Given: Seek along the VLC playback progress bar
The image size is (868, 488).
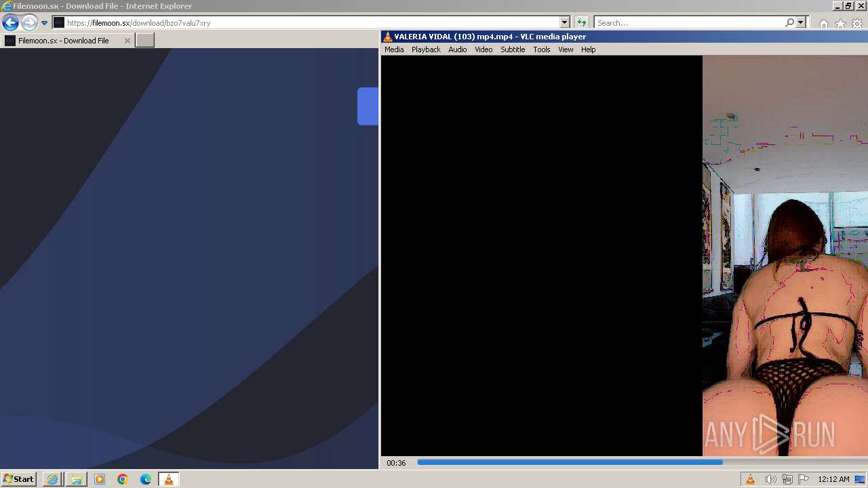Looking at the screenshot, I should [x=642, y=462].
